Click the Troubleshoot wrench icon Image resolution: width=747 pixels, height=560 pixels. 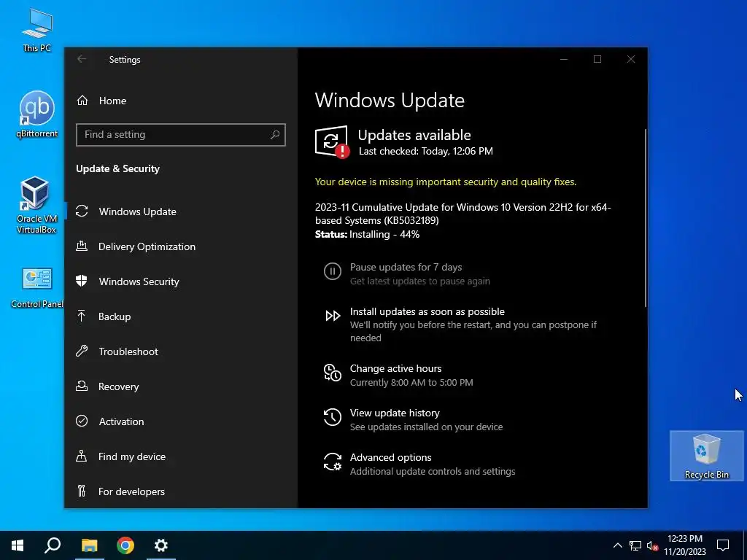point(82,351)
